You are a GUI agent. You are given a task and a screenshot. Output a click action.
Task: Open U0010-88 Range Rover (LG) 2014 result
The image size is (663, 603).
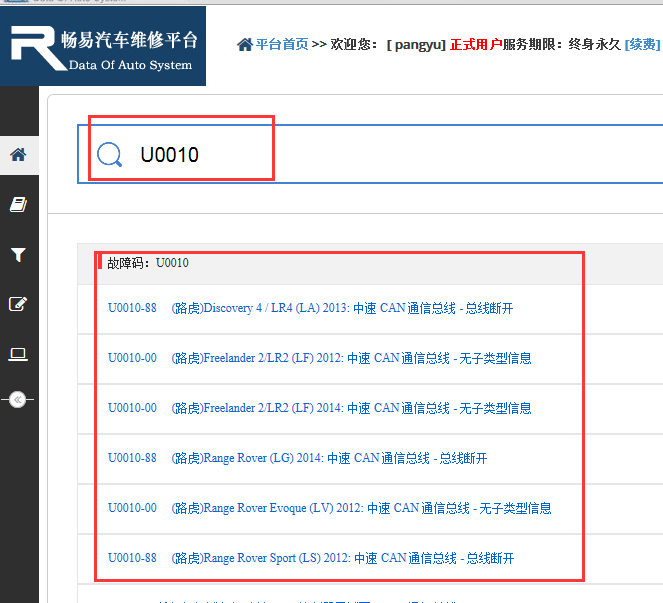click(x=298, y=458)
